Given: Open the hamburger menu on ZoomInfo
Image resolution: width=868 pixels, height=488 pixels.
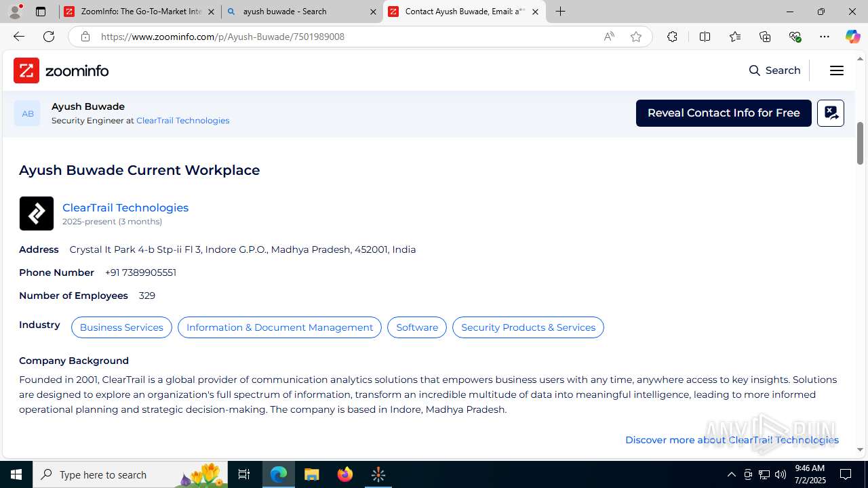Looking at the screenshot, I should (x=837, y=70).
